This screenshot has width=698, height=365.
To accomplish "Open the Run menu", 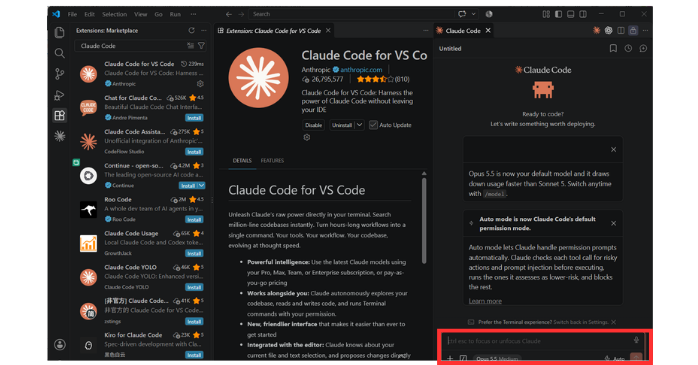I will coord(175,14).
